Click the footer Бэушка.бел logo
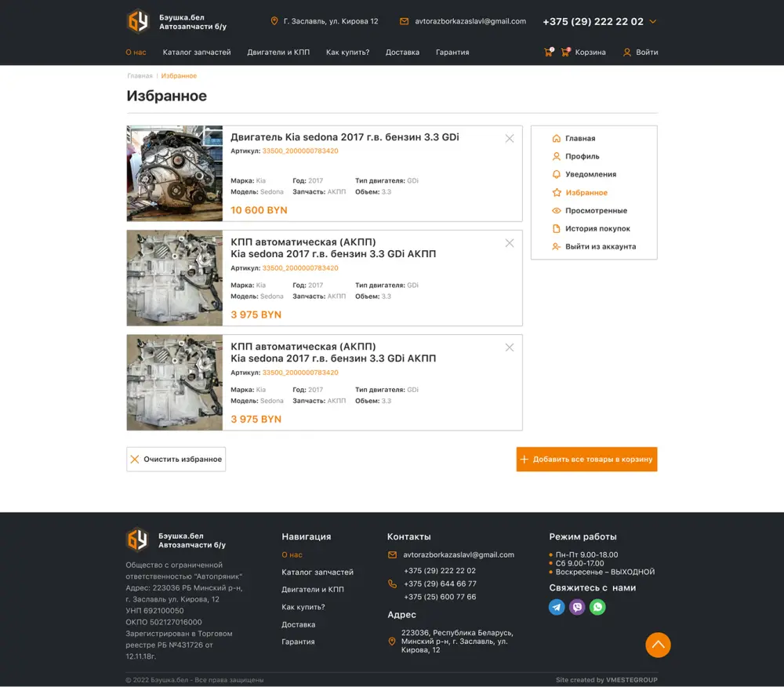 (137, 540)
